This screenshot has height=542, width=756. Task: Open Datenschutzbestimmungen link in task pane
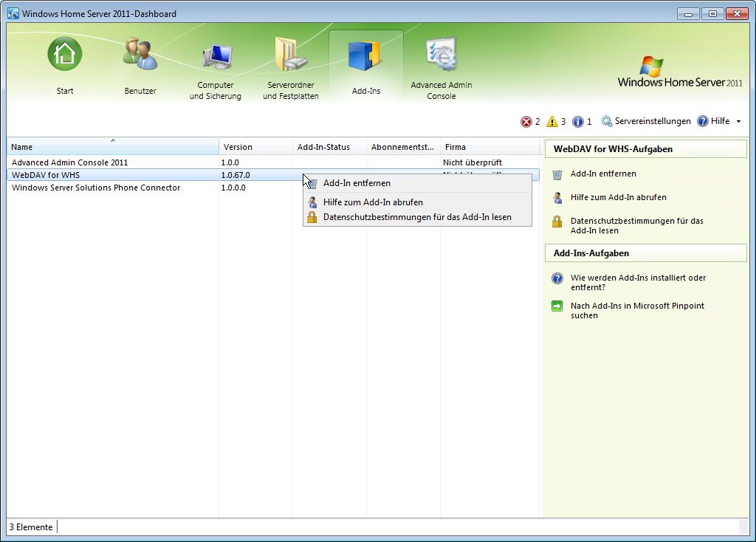(x=636, y=226)
